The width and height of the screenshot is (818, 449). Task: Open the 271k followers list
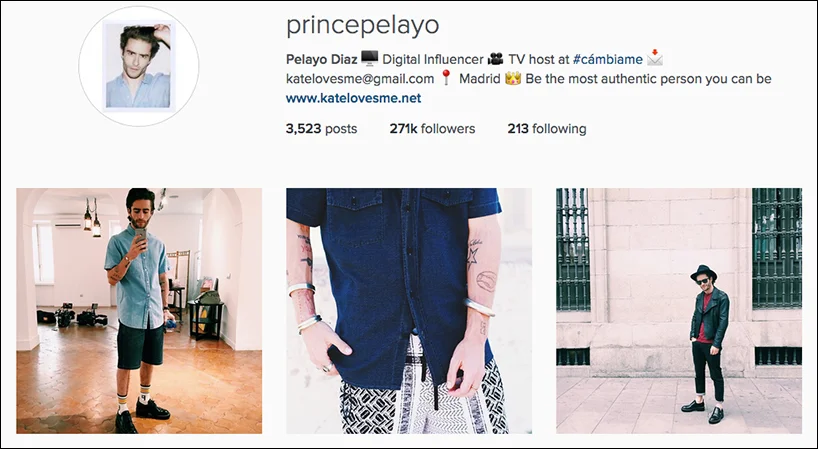432,129
